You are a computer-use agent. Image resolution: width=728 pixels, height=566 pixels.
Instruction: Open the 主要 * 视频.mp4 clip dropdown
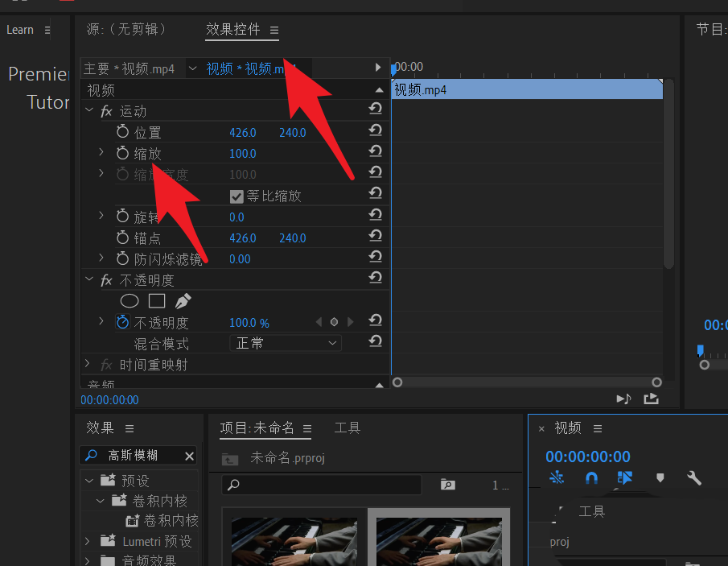pyautogui.click(x=192, y=68)
